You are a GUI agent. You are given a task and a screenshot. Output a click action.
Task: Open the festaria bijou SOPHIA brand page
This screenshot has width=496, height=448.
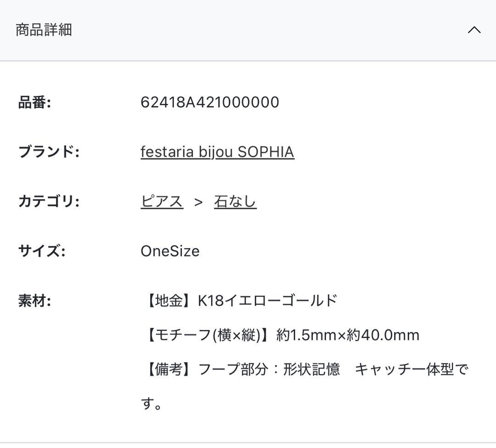218,151
